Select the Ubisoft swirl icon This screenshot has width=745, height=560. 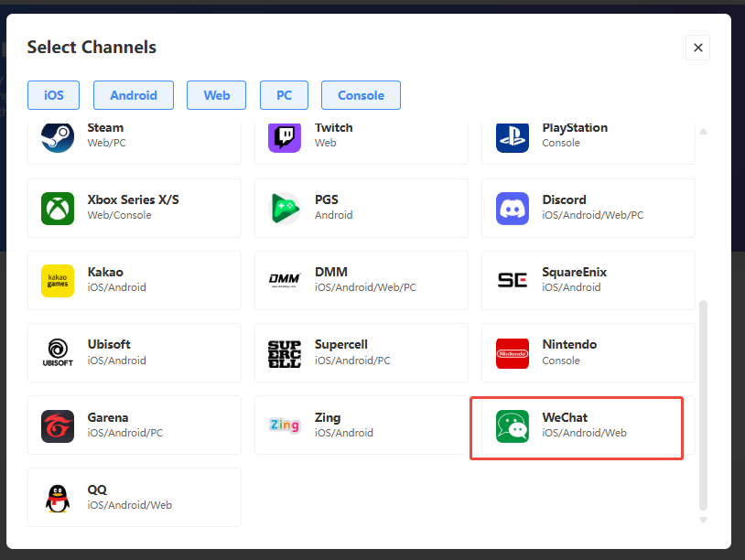(58, 353)
